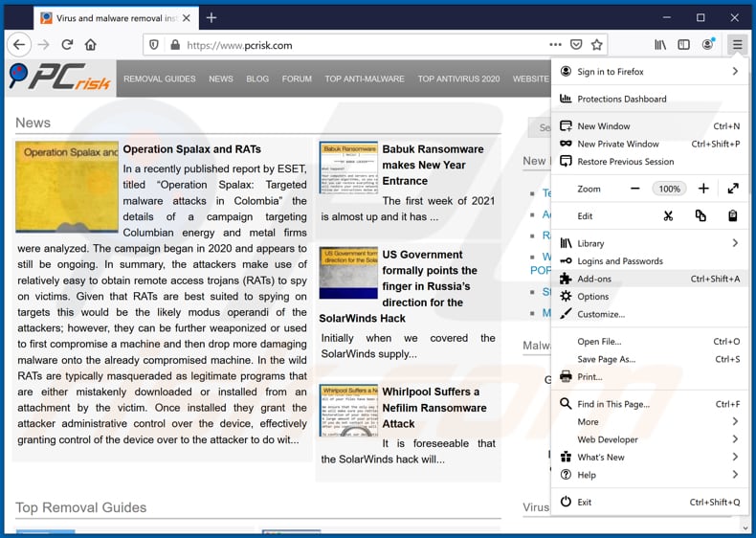Reload the current page
The image size is (756, 538).
point(67,45)
